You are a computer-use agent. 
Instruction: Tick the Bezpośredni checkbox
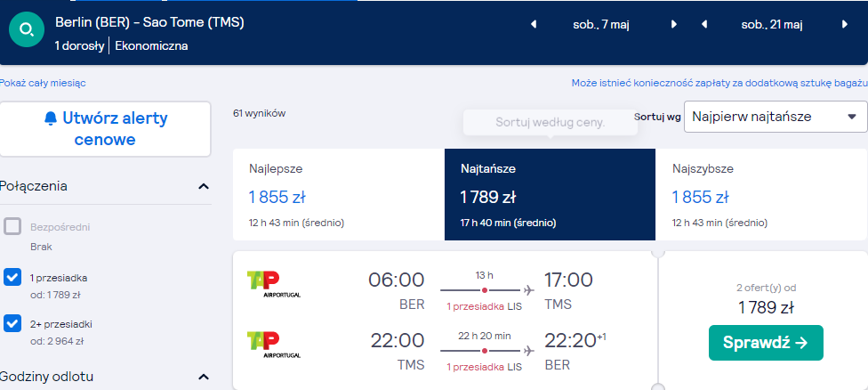click(x=12, y=226)
